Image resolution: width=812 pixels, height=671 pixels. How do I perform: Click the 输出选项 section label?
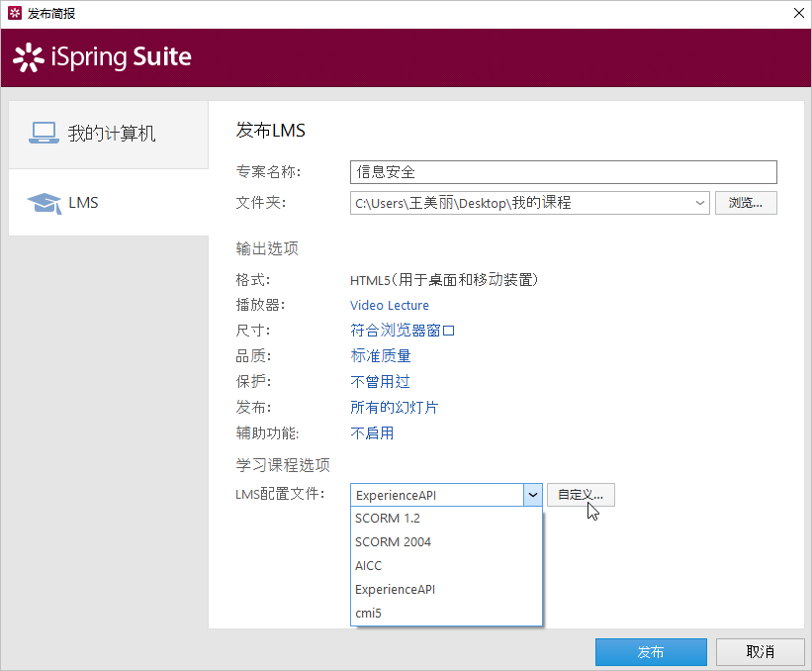tap(267, 248)
